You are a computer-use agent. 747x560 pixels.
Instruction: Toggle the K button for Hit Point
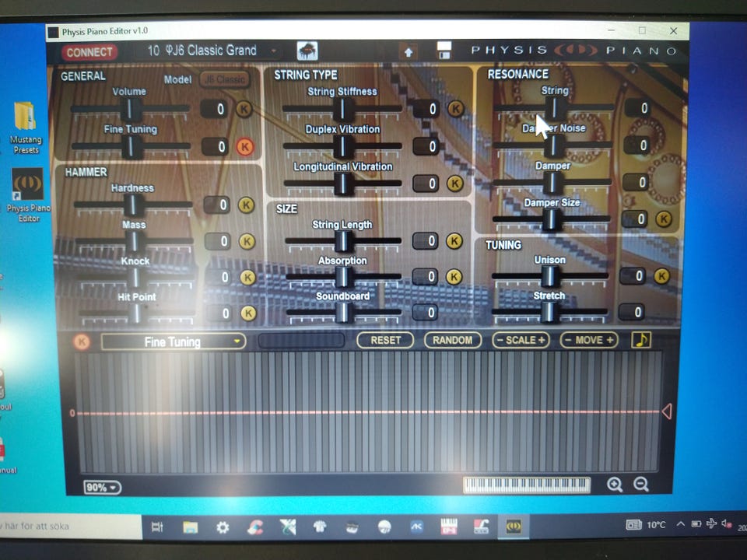(248, 313)
